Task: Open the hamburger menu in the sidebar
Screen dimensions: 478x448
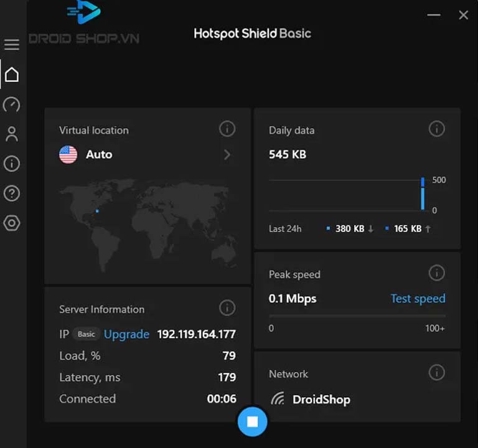Action: pos(12,45)
